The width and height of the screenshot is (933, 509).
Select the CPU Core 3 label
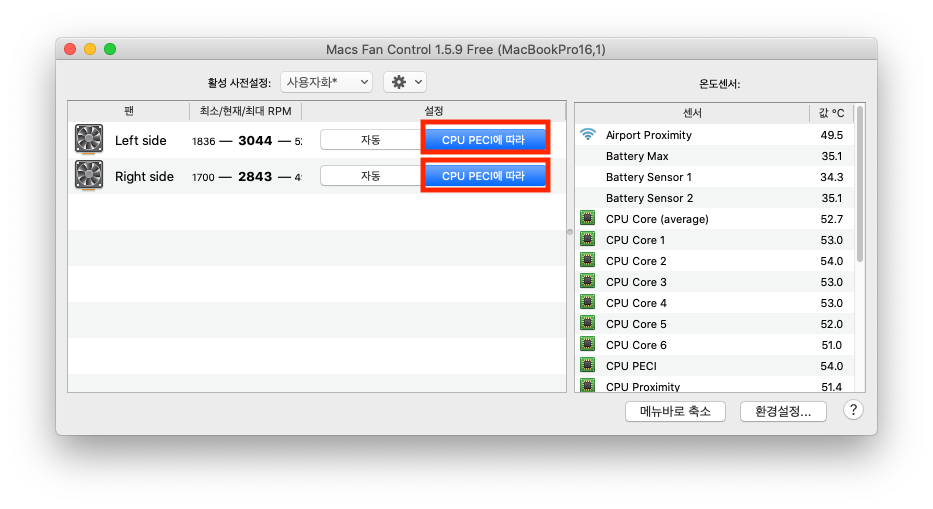(636, 282)
